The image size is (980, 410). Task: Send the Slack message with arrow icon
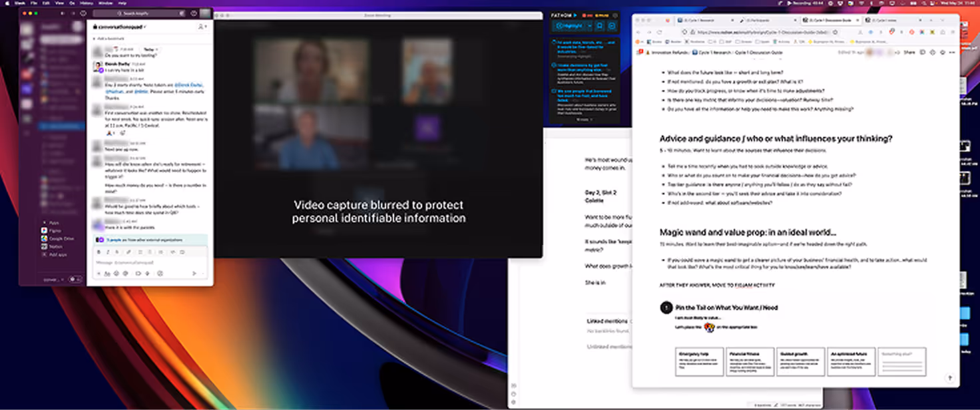click(194, 274)
